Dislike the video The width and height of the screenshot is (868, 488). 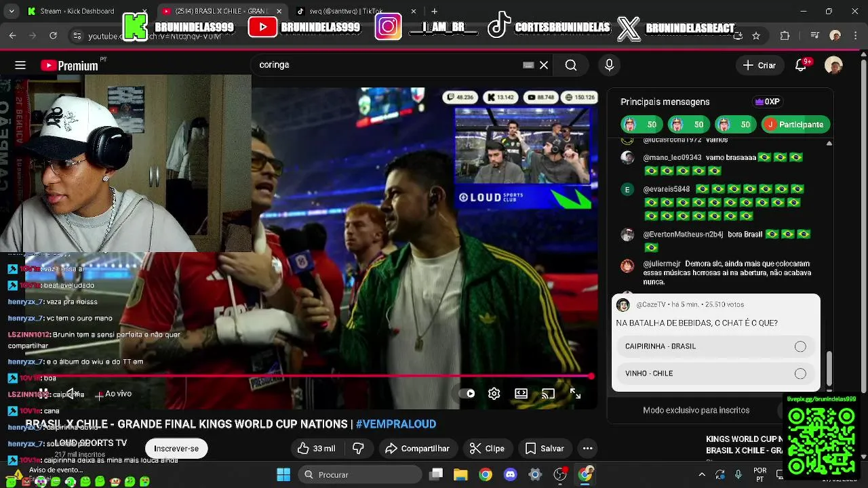(359, 449)
